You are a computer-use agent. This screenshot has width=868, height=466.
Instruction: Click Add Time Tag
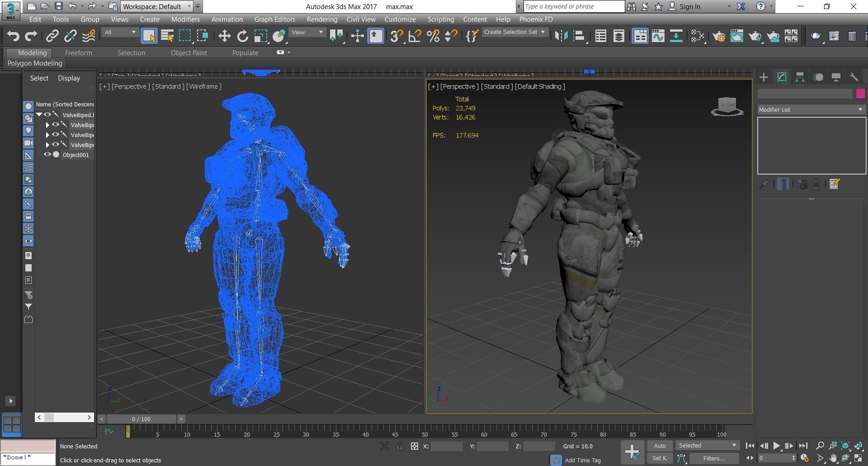click(x=582, y=460)
